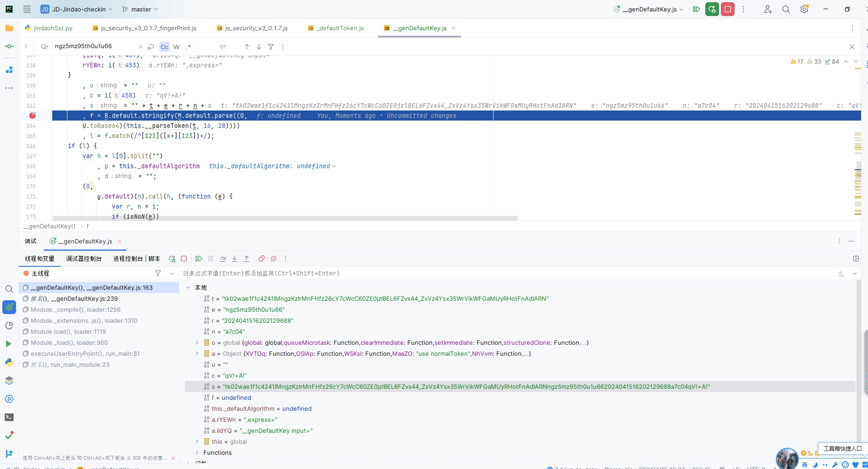Stop debugger via debug panel red square
868x469 pixels.
[184, 259]
